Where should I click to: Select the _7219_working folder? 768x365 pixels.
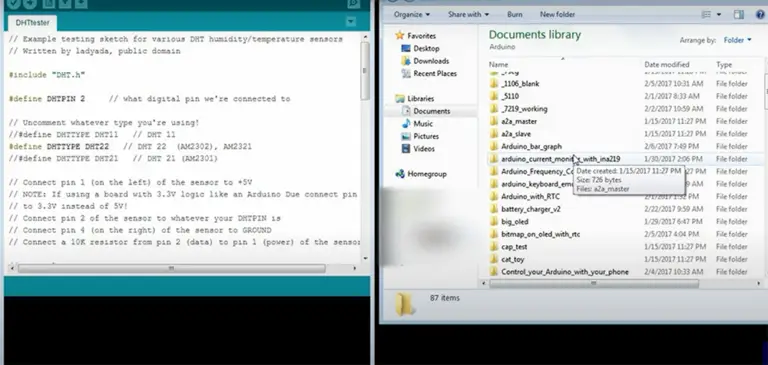coord(524,109)
